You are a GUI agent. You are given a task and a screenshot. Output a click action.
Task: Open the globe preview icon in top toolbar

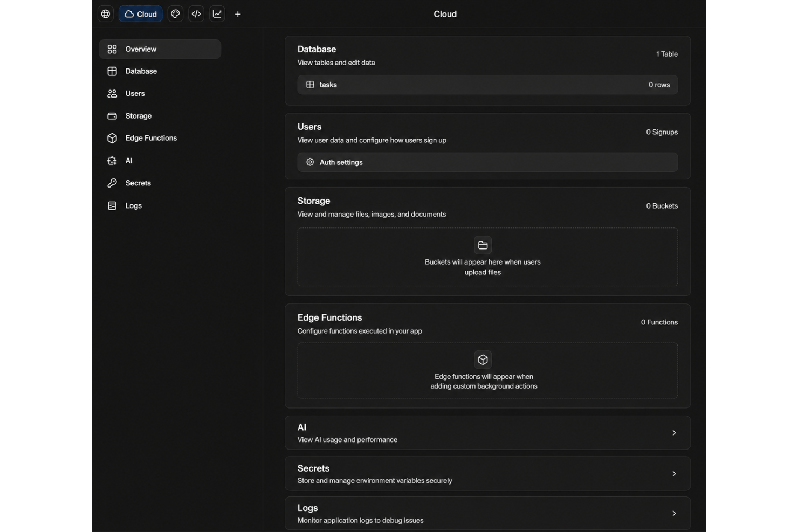[x=106, y=14]
